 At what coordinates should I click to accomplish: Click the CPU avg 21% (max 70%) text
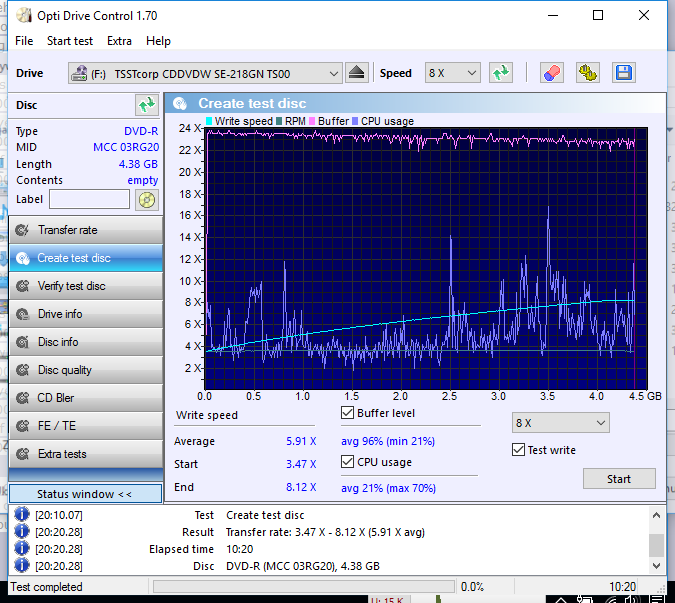[x=388, y=488]
